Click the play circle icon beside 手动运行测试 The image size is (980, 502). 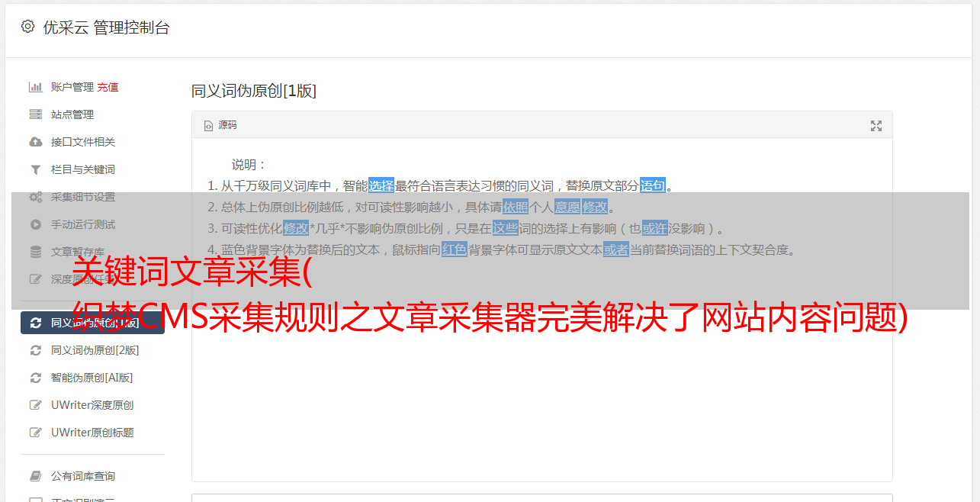(35, 224)
